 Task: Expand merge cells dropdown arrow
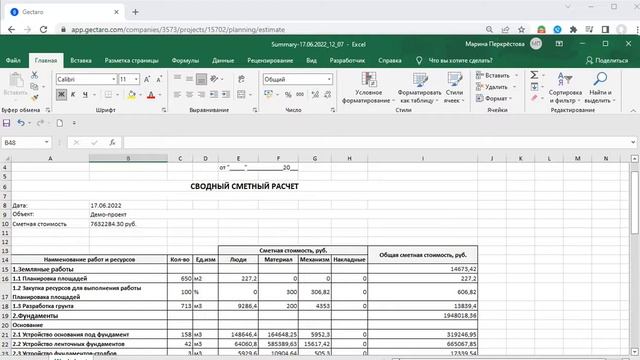(250, 95)
